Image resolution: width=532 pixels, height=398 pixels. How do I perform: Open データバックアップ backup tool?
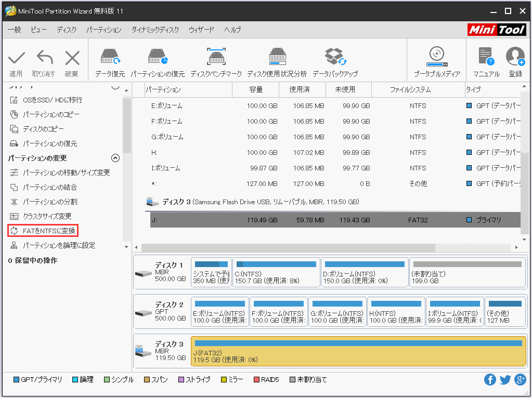coord(335,57)
